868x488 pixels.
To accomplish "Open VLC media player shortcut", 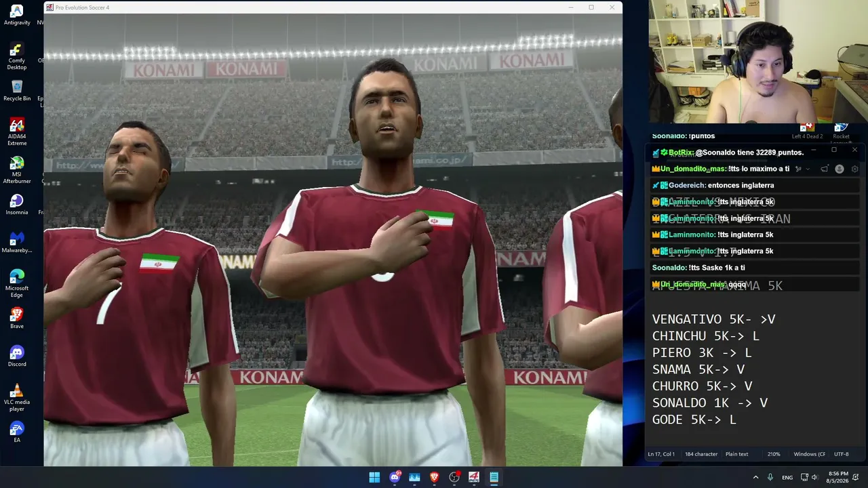I will (17, 398).
